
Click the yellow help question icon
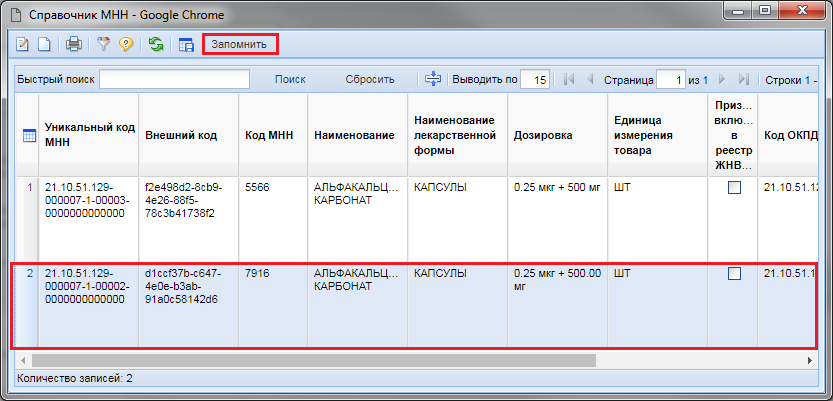point(126,45)
